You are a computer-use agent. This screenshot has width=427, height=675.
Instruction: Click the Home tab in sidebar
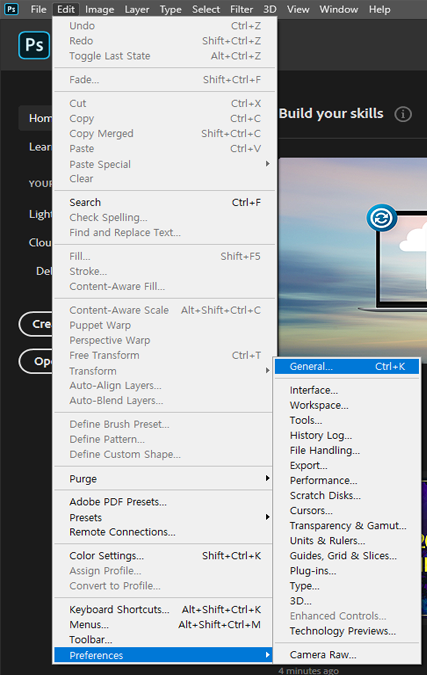[x=36, y=118]
